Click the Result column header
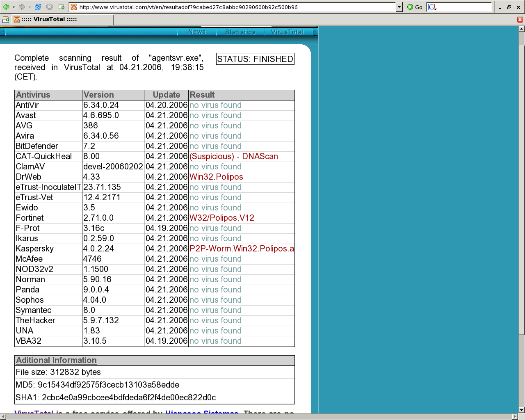Image resolution: width=525 pixels, height=420 pixels. (242, 95)
